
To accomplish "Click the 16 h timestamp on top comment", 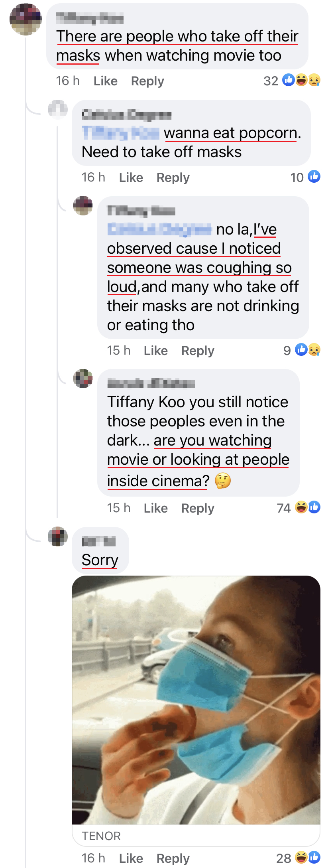I will tap(68, 81).
